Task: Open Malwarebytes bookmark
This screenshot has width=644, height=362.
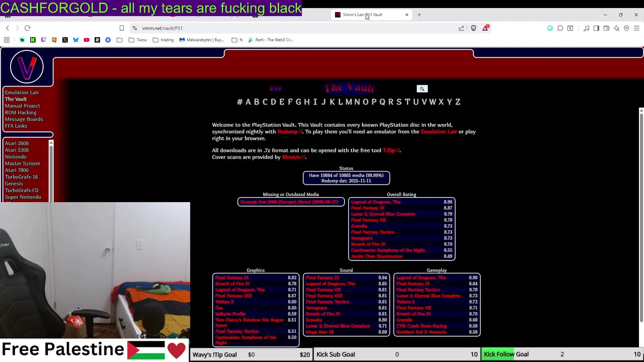Action: 202,40
